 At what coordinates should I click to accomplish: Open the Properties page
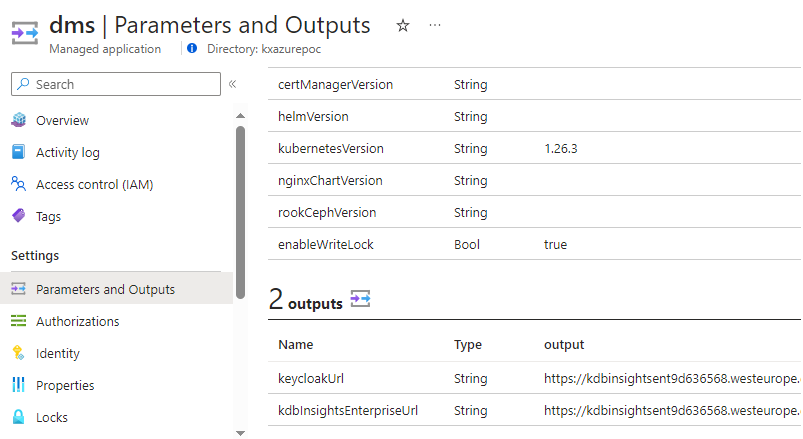[65, 385]
